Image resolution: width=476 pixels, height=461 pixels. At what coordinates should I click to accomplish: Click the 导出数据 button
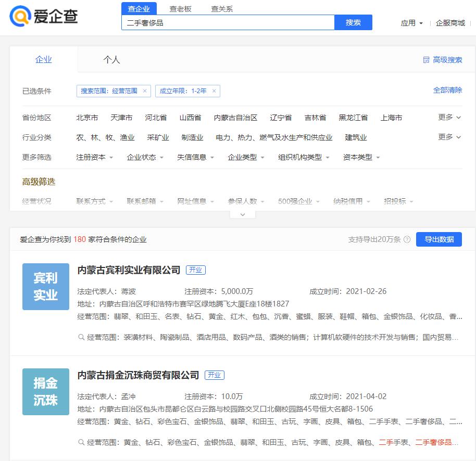(439, 239)
